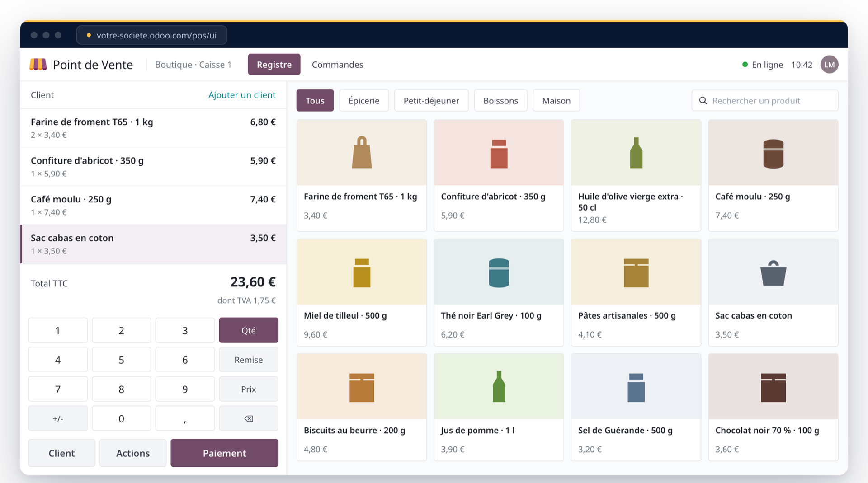Activate the Qté mode on numpad

click(x=249, y=330)
